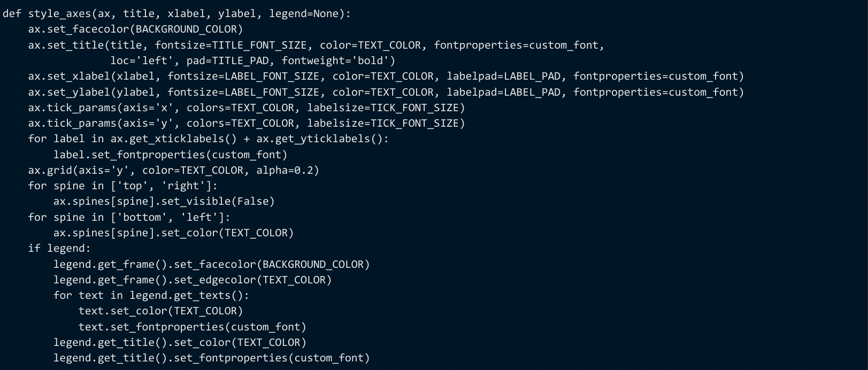Click the style_axes function name

[x=59, y=14]
